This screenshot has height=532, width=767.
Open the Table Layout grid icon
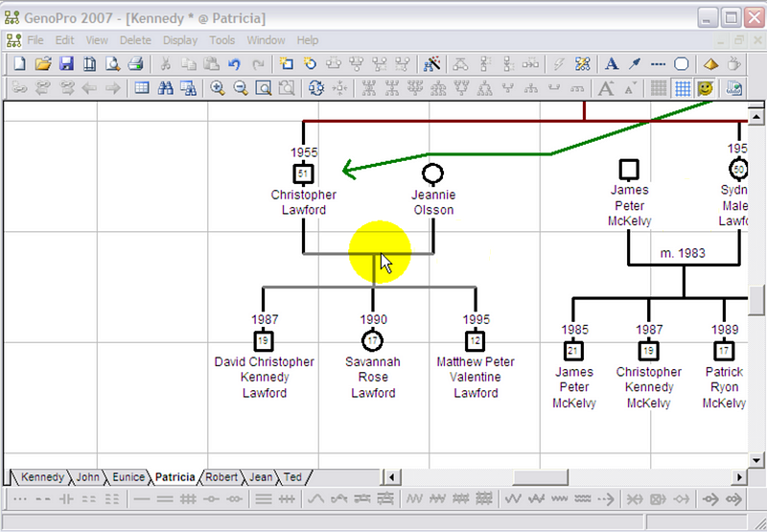(142, 88)
